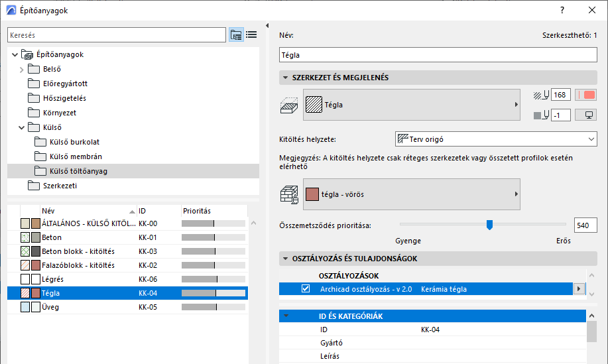
Task: Click the Hőszigetelés folder icon
Action: tap(34, 98)
